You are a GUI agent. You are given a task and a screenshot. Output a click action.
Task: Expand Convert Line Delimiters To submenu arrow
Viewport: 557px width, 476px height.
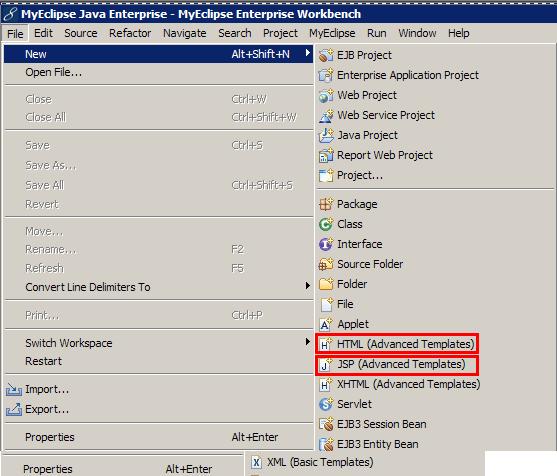coord(308,286)
